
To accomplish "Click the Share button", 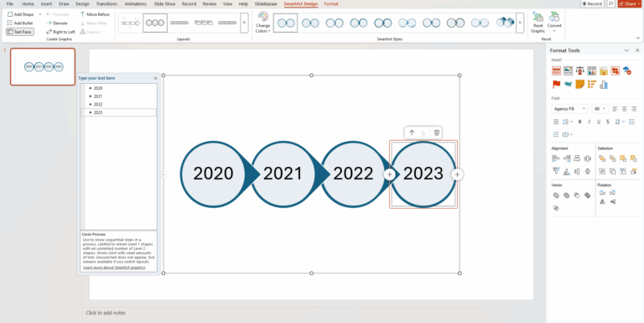I will (x=630, y=3).
